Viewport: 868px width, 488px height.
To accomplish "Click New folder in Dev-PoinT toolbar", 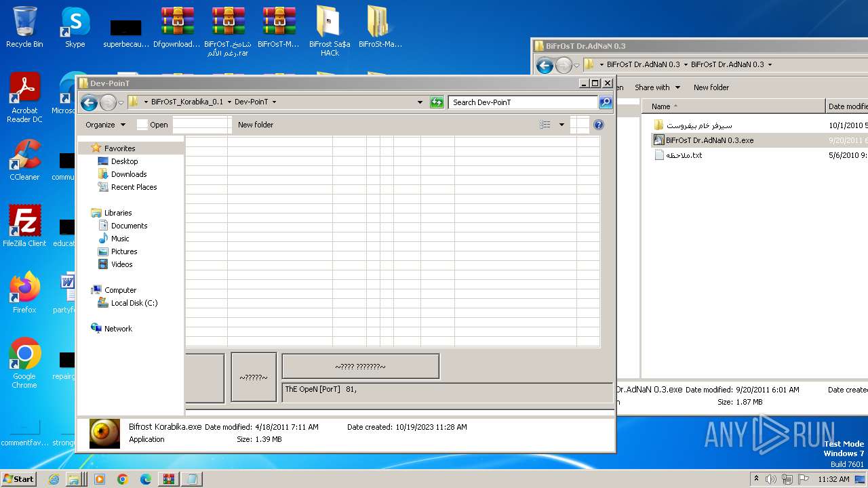I will click(x=256, y=125).
